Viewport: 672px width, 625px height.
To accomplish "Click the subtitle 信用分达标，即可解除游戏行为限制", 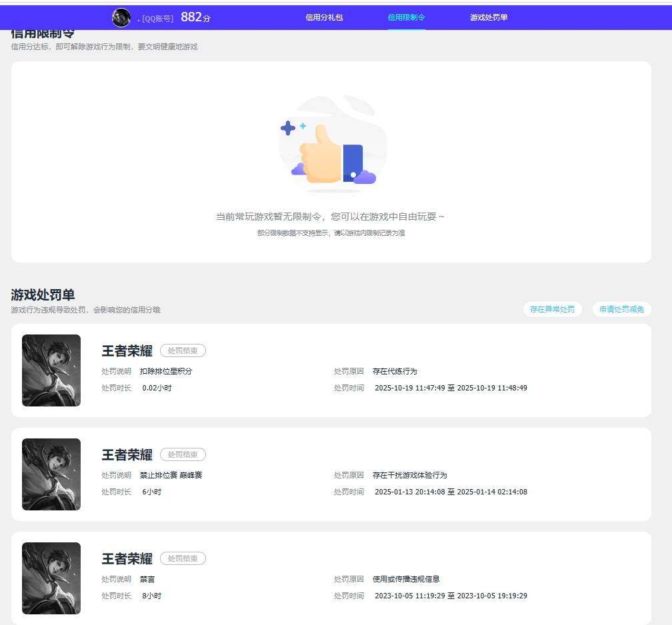I will (104, 47).
